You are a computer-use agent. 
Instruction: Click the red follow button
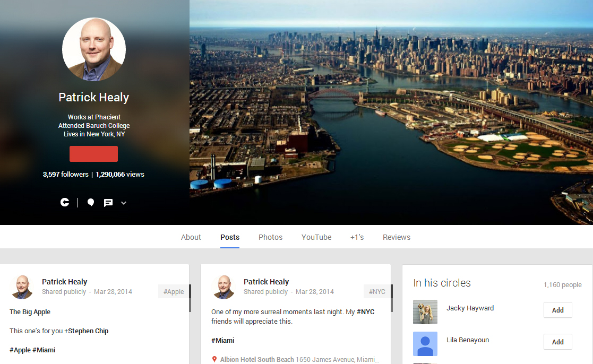coord(93,154)
